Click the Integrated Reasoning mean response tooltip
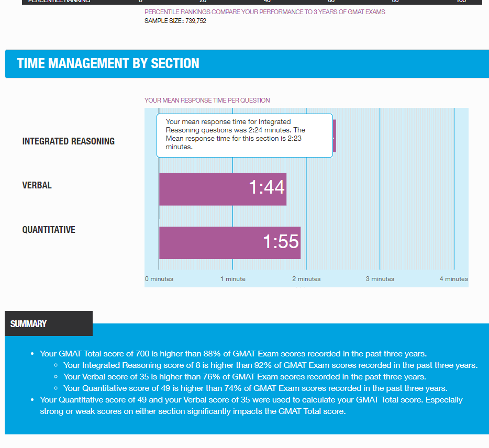489x448 pixels. 245,136
